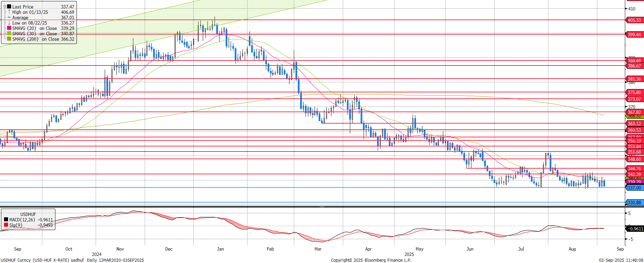Select the blue 337.00 support level label
644x263 pixels.
(634, 188)
